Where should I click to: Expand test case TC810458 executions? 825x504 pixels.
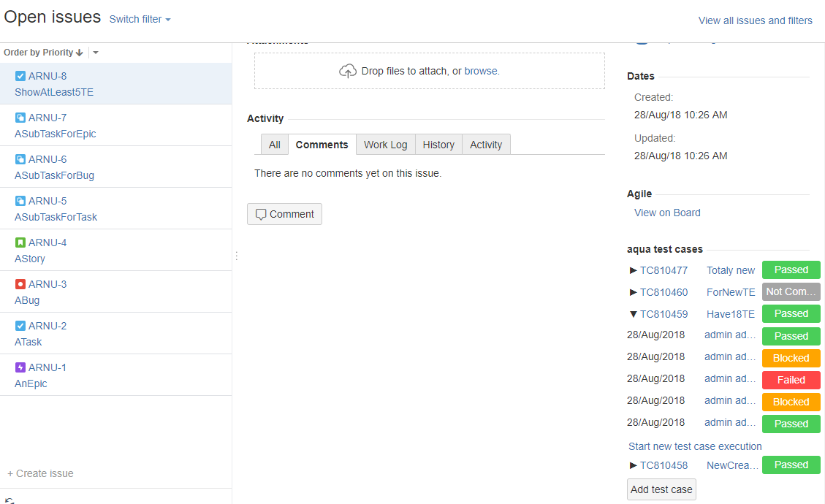(633, 465)
